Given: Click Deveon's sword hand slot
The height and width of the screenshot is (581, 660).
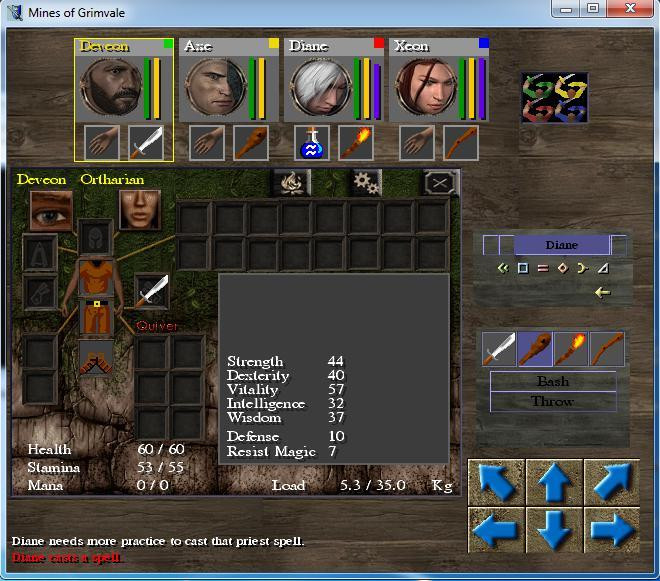Looking at the screenshot, I should coord(146,143).
